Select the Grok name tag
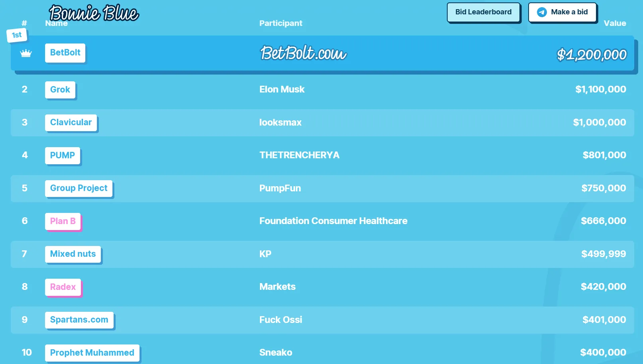Viewport: 643px width, 364px height. click(x=60, y=90)
